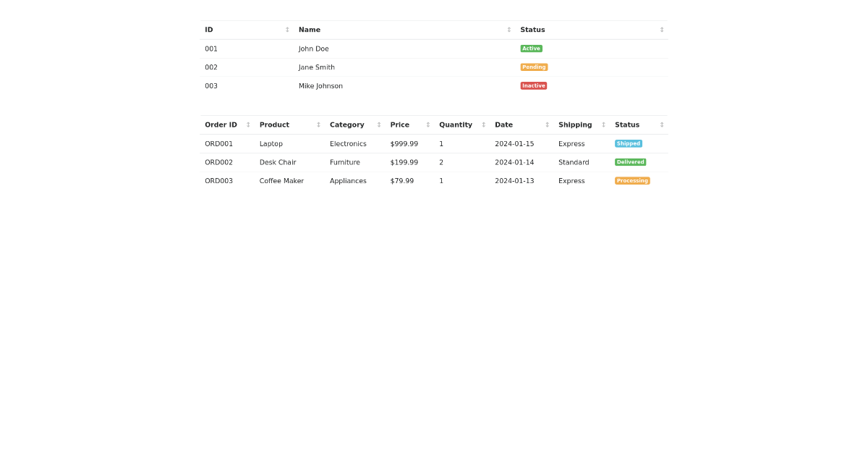The image size is (868, 456).
Task: Select the Order ID column header
Action: point(221,124)
